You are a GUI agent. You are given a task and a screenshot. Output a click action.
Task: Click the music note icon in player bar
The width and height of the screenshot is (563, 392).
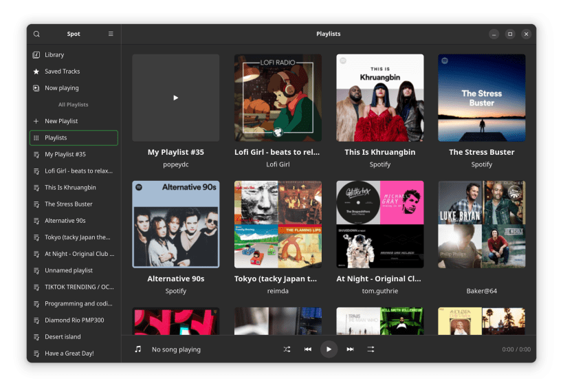(138, 349)
